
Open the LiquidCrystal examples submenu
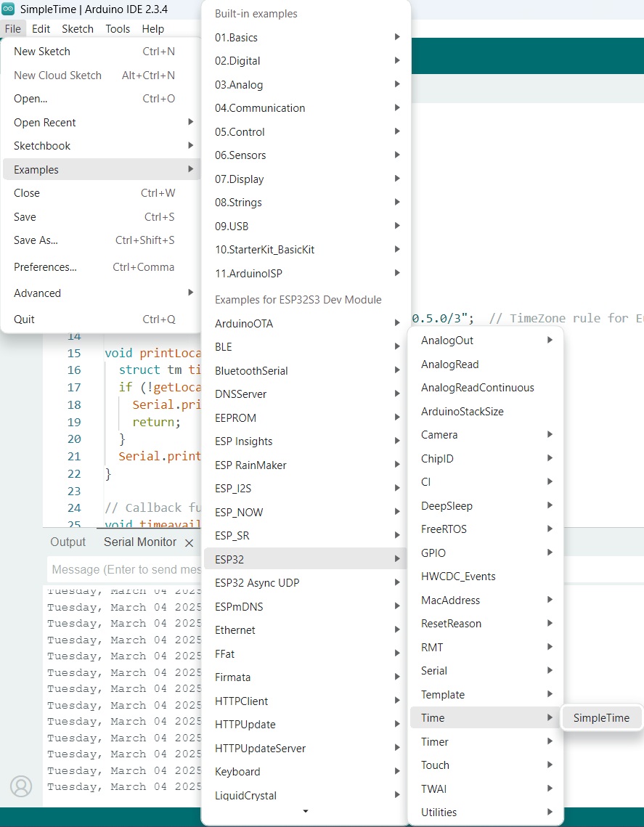tap(306, 795)
